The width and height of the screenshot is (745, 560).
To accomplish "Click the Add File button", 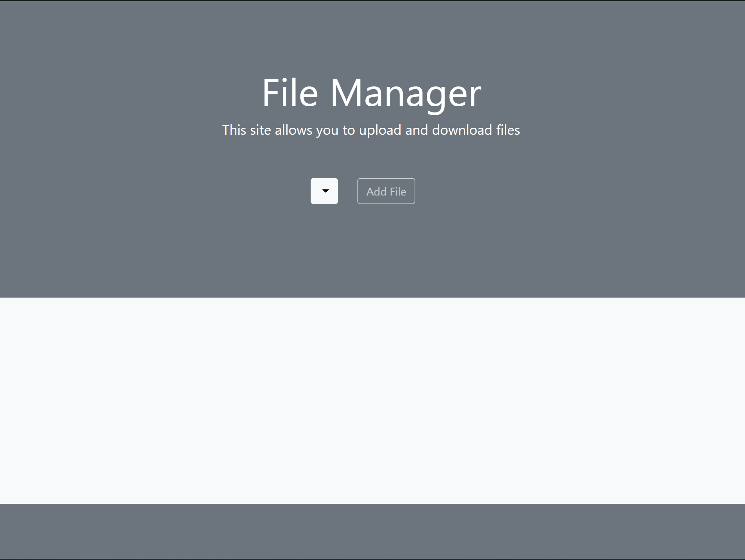I will 386,191.
